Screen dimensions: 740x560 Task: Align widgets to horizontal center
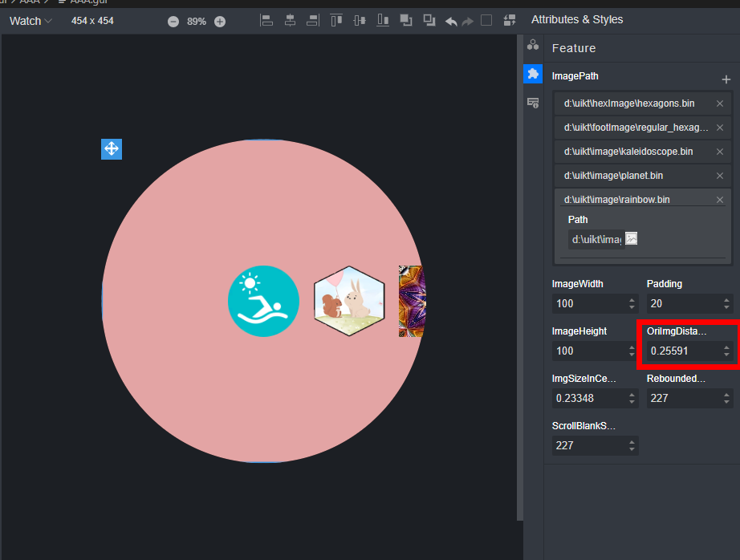(290, 21)
